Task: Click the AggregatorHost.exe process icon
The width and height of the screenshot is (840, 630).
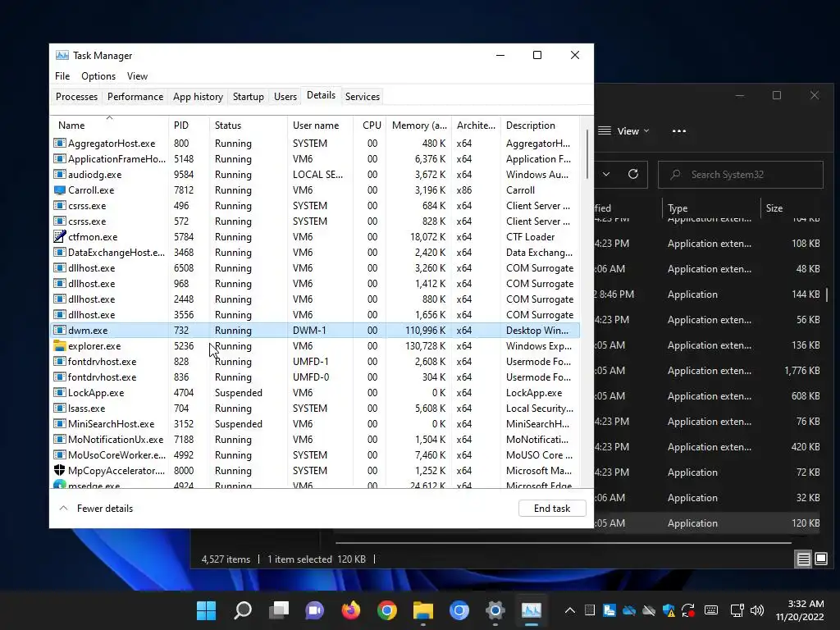Action: coord(59,144)
